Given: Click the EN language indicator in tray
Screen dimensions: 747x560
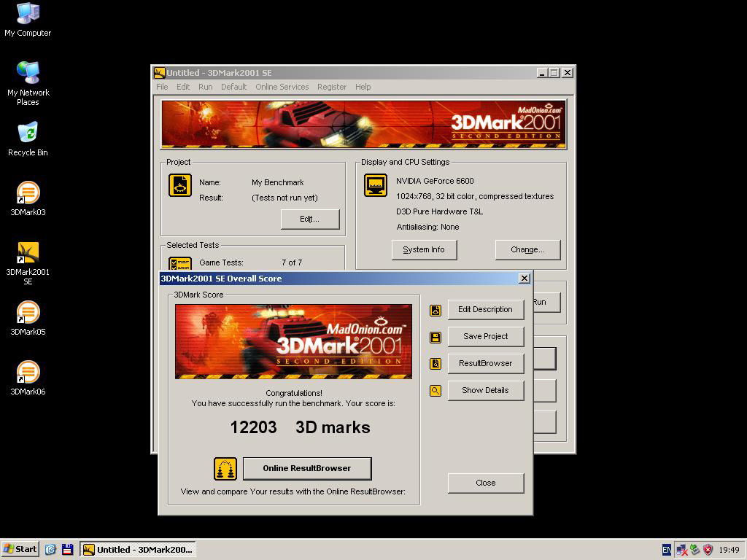Looking at the screenshot, I should (667, 550).
